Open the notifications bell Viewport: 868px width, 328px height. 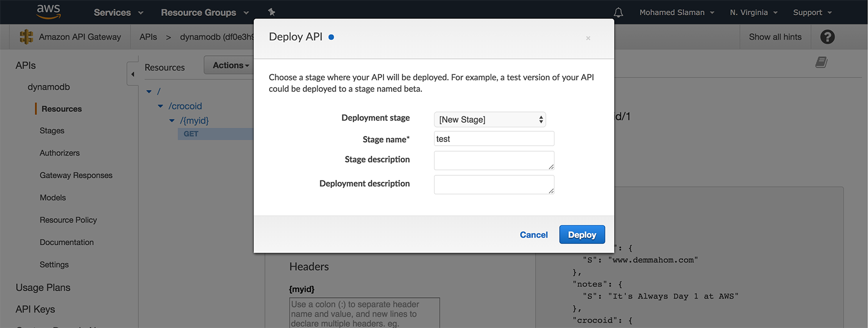click(x=618, y=12)
